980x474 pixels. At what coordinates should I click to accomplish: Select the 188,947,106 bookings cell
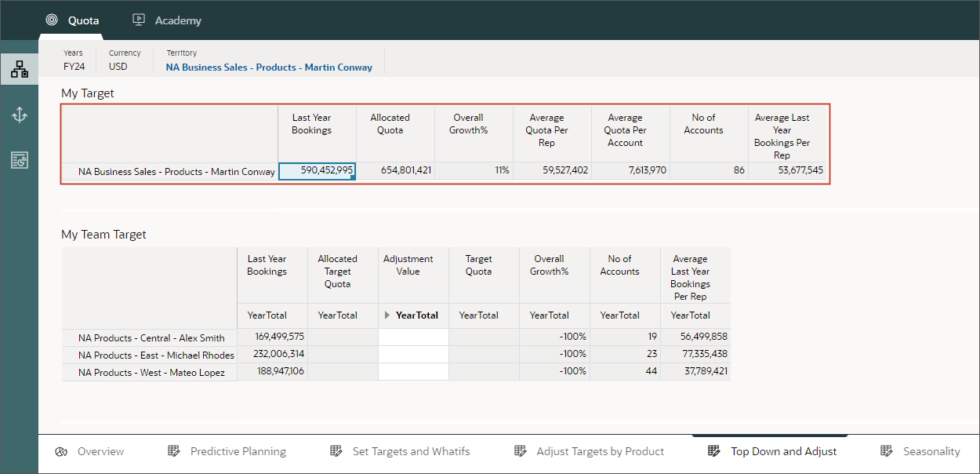pyautogui.click(x=272, y=372)
